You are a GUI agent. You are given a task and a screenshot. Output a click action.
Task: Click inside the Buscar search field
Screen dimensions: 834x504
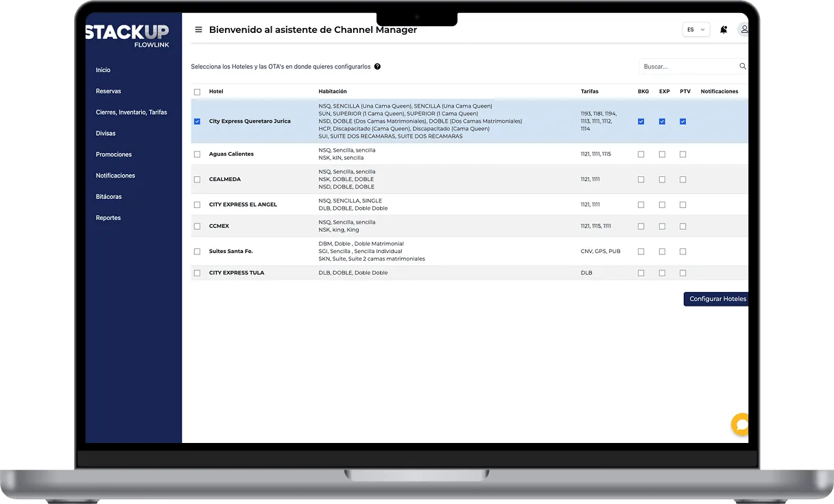tap(689, 67)
